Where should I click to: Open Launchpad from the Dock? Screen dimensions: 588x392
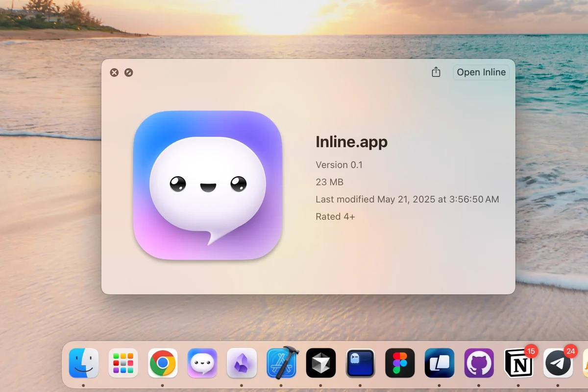coord(123,363)
